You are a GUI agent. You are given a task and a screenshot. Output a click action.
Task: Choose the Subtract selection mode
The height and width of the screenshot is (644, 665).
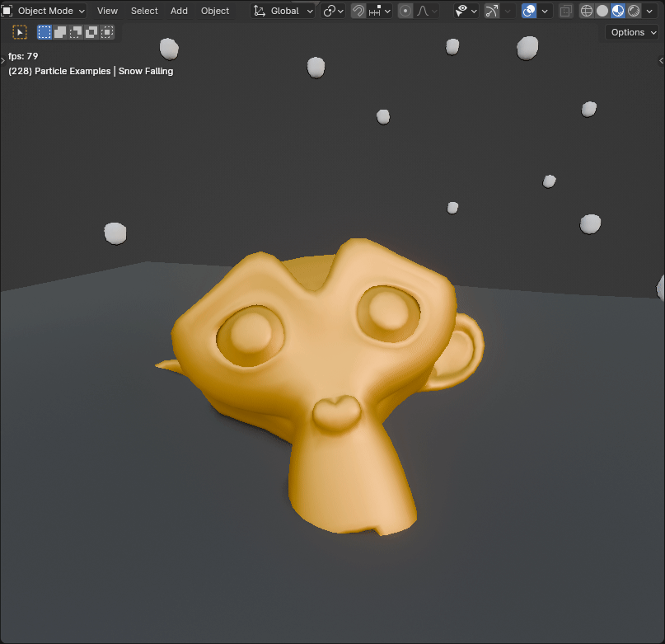pyautogui.click(x=76, y=32)
